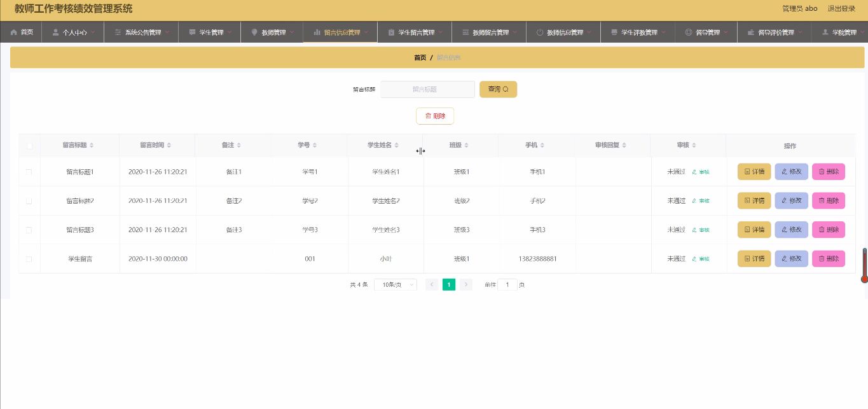868x409 pixels.
Task: Click 修改 for the 留言标题2 row
Action: (x=791, y=201)
